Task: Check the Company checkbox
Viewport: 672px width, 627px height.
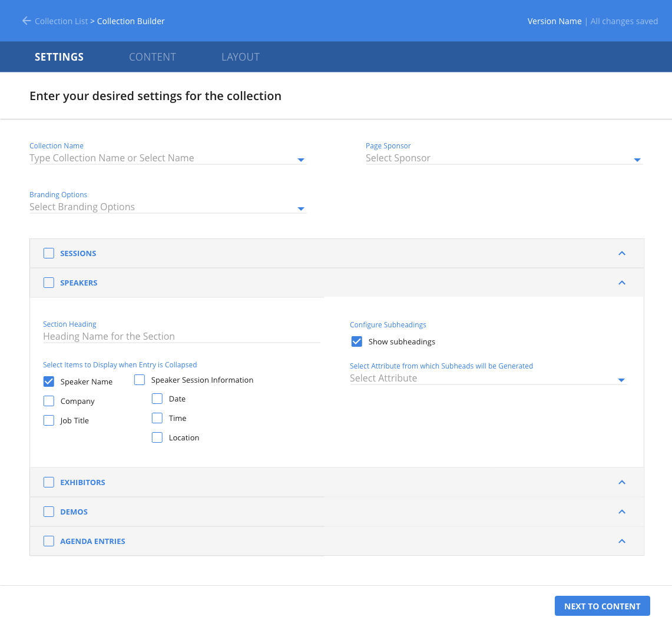Action: [49, 401]
